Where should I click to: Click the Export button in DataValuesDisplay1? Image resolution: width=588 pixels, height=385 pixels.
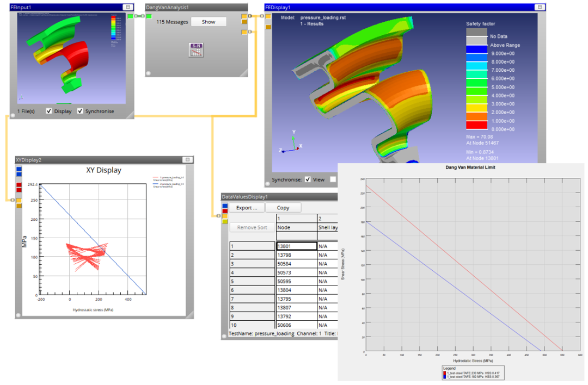point(246,208)
